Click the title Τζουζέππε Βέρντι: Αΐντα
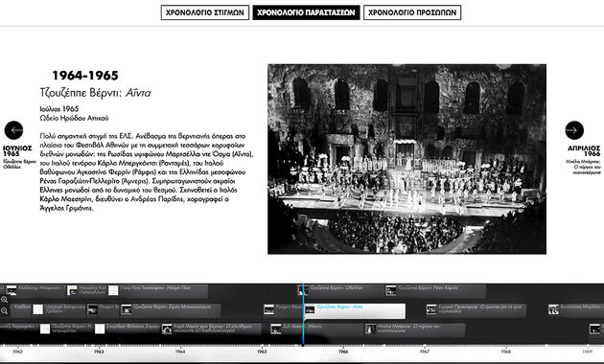Image resolution: width=604 pixels, height=364 pixels. (96, 93)
